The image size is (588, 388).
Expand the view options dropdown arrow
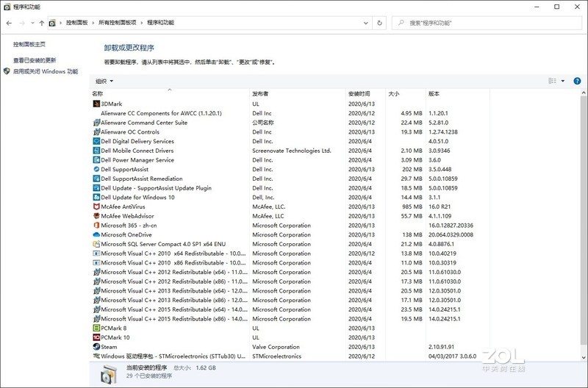coord(562,81)
